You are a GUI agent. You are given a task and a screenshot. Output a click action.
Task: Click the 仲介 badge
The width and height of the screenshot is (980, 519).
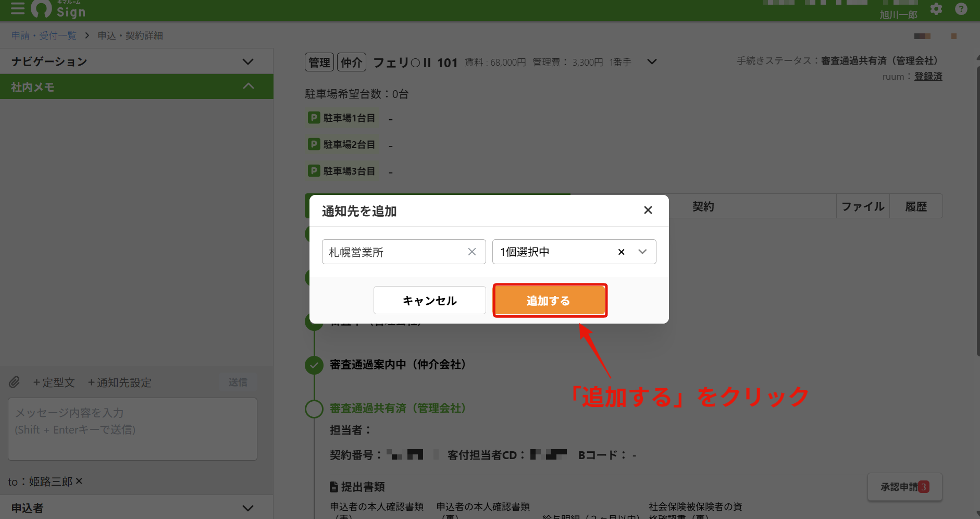[352, 63]
